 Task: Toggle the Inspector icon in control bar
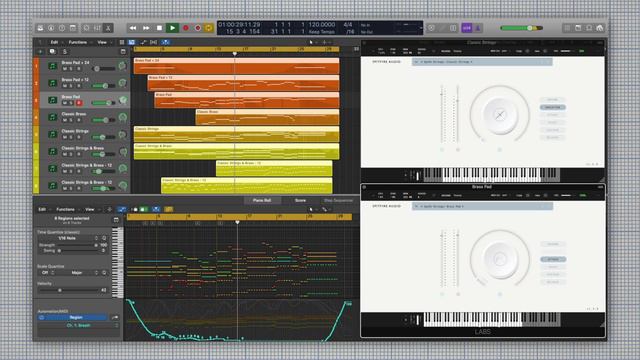(x=51, y=28)
